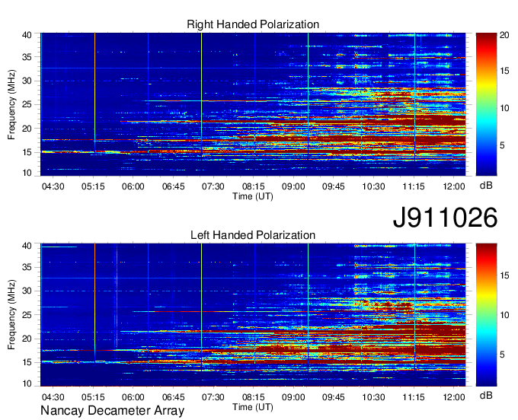This screenshot has height=420, width=518.
Task: Select the "09:00" time tick of Left Handed plot
Action: pos(293,397)
